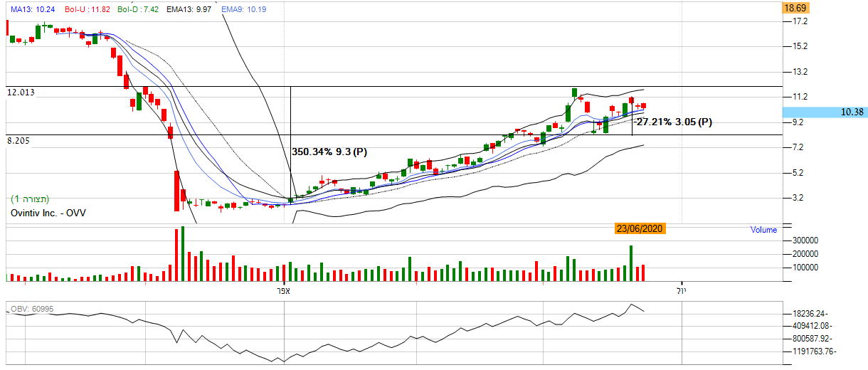Image resolution: width=868 pixels, height=370 pixels.
Task: Click the green (תצורה 1) configuration label
Action: coord(30,199)
